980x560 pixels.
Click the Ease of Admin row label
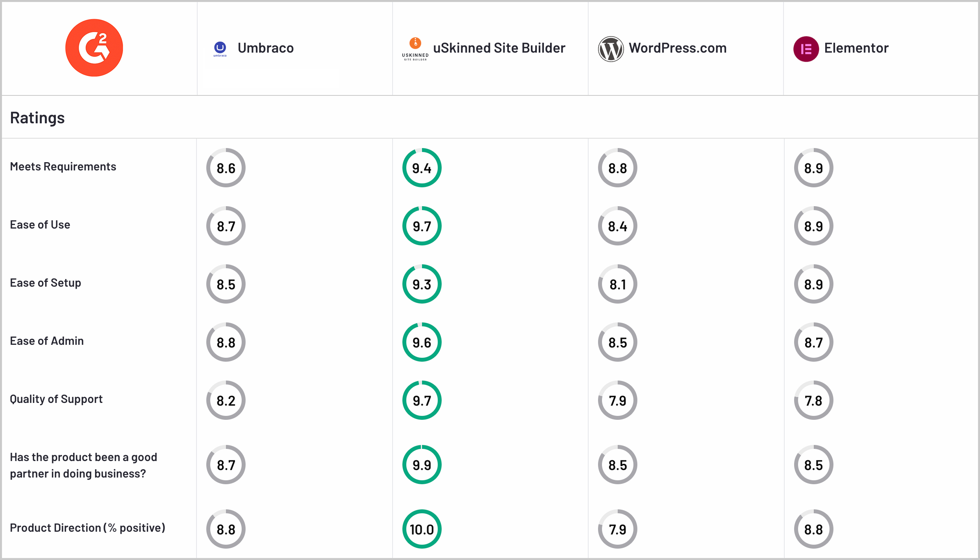click(47, 341)
